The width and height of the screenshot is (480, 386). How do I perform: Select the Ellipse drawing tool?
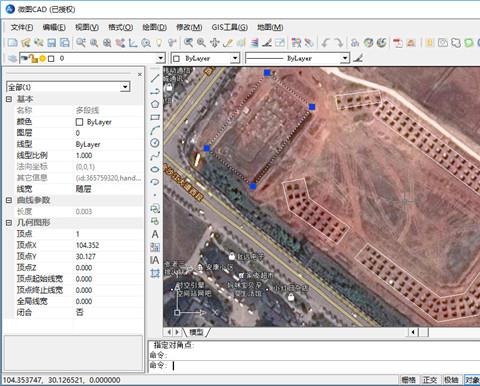coord(155,169)
